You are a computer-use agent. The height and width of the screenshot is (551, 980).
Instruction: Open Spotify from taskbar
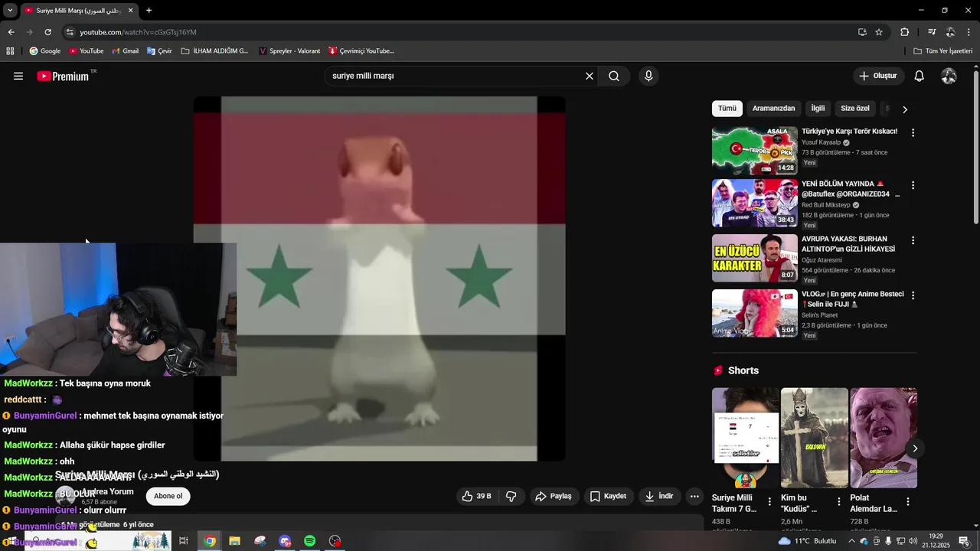[309, 541]
